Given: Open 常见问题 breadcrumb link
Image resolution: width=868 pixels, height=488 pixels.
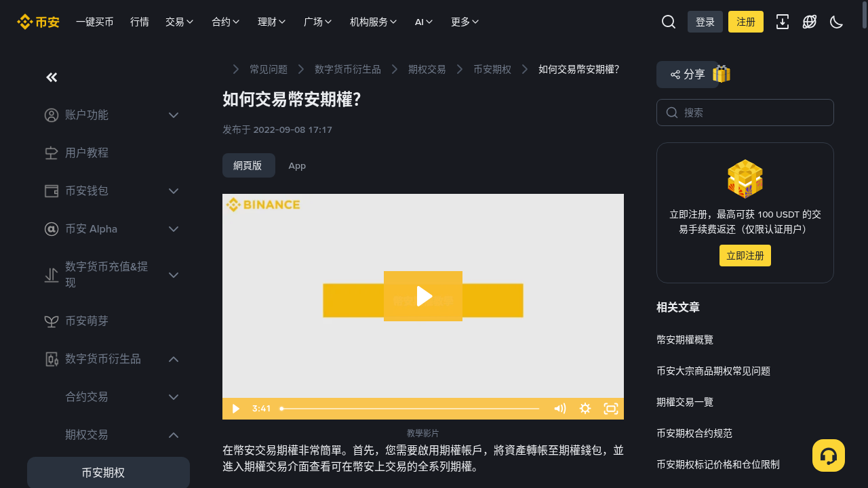Looking at the screenshot, I should (x=269, y=69).
